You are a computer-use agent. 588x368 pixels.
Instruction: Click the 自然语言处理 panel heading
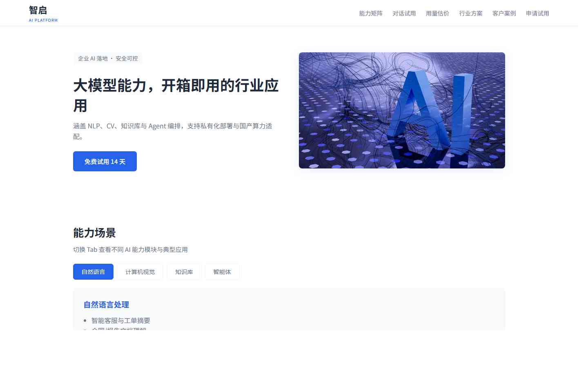[106, 305]
